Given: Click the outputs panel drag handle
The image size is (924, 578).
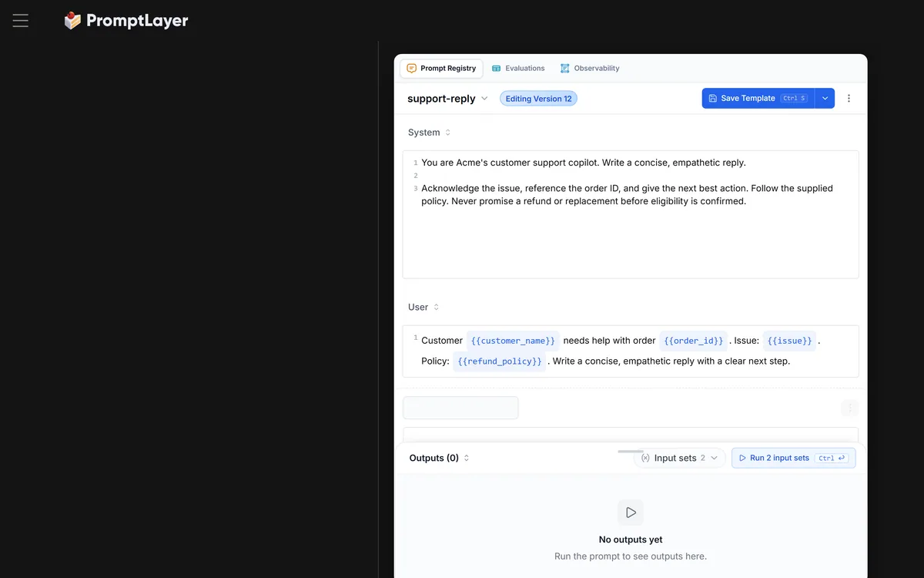Looking at the screenshot, I should coord(631,451).
